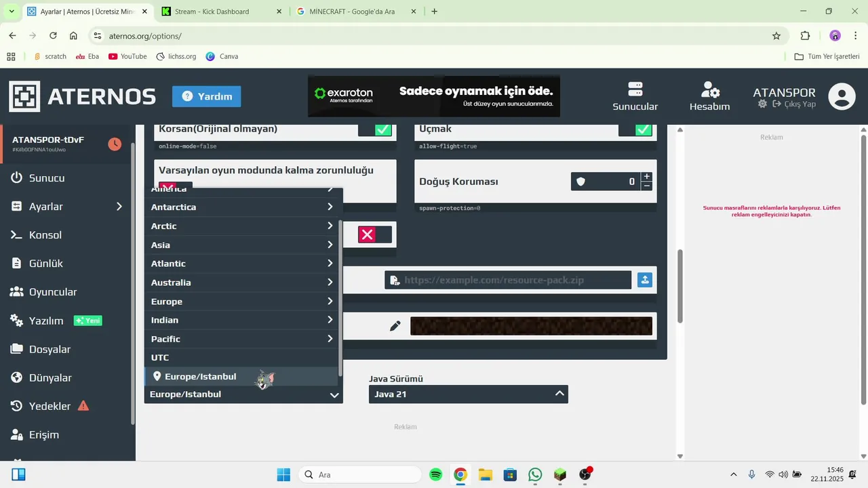The height and width of the screenshot is (488, 868).
Task: Click the Windows Start button
Action: pyautogui.click(x=283, y=474)
